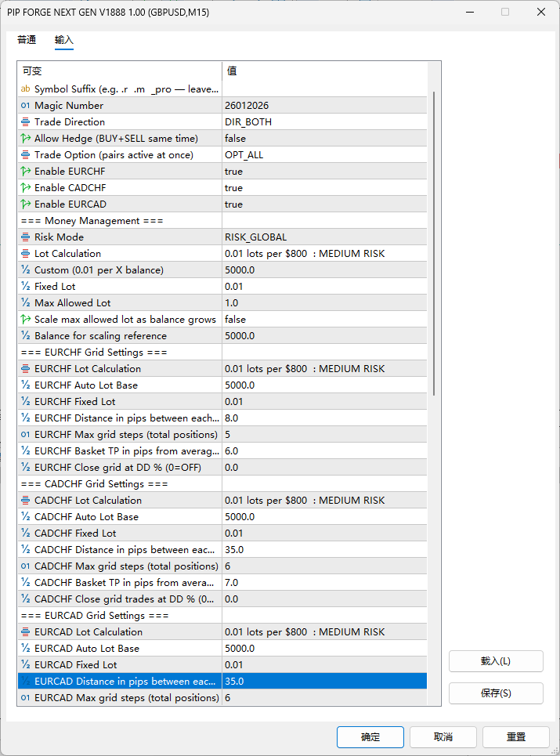Screen dimensions: 560x756
Task: Click the integer icon beside CADCHF Max grid steps
Action: 26,566
